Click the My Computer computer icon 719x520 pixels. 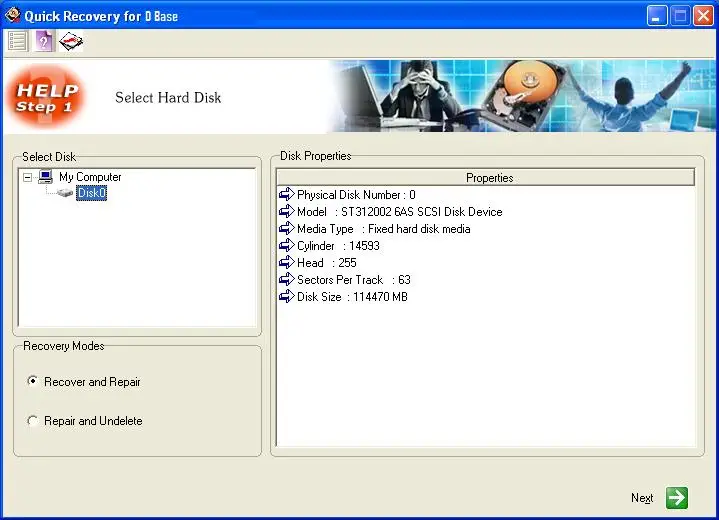45,177
